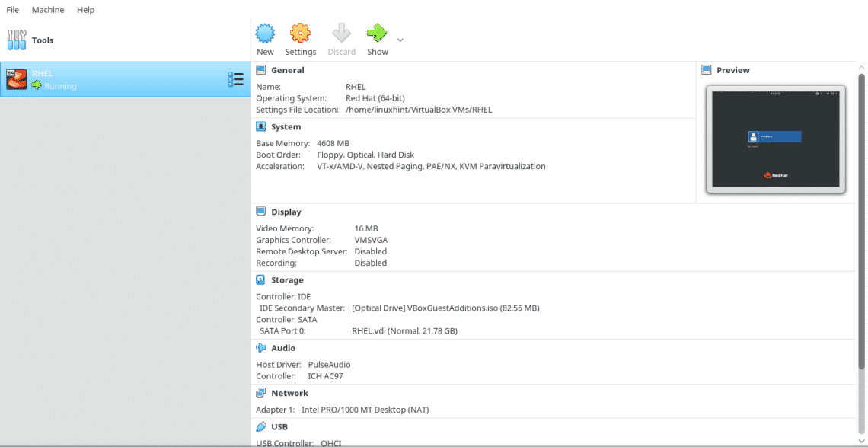The width and height of the screenshot is (868, 447).
Task: Open the Storage settings heading link
Action: (287, 279)
